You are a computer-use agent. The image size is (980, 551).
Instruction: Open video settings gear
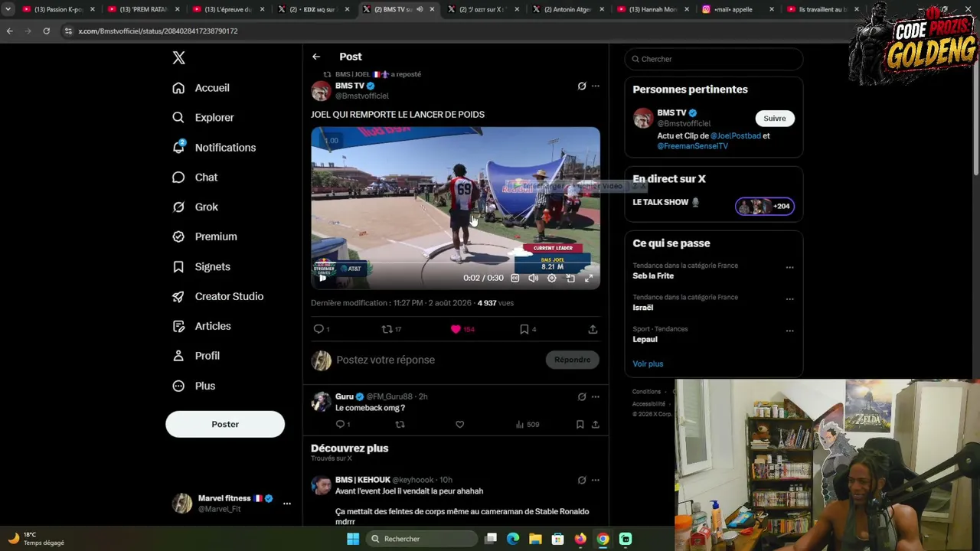(552, 279)
